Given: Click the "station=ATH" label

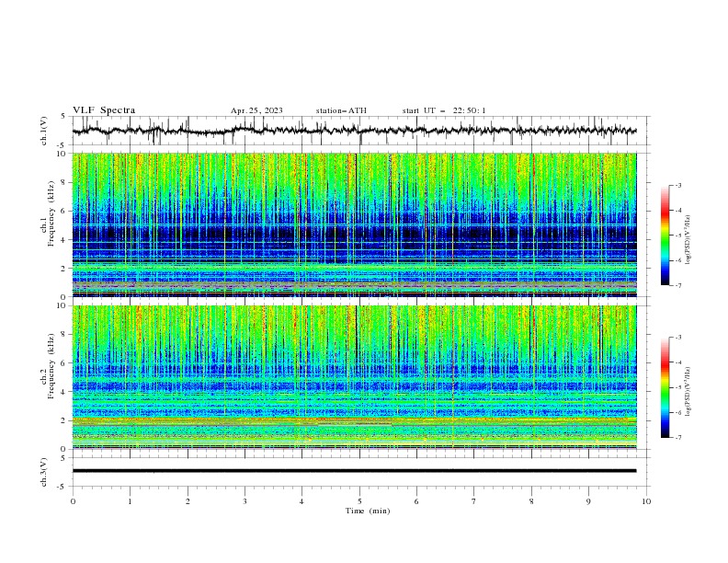Looking at the screenshot, I should coord(341,110).
